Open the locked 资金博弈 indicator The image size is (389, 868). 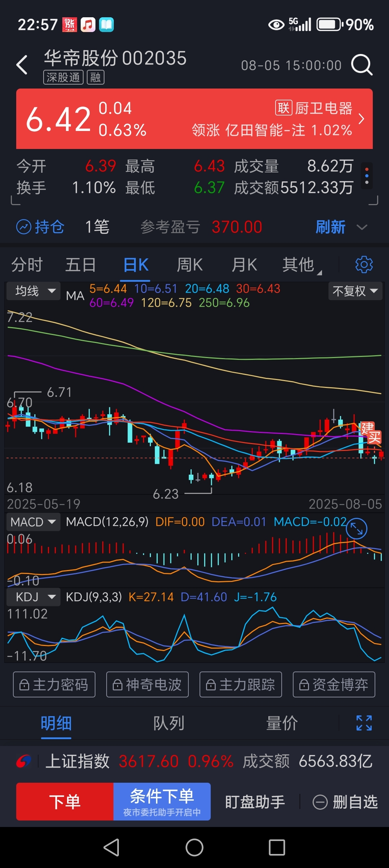(x=334, y=684)
